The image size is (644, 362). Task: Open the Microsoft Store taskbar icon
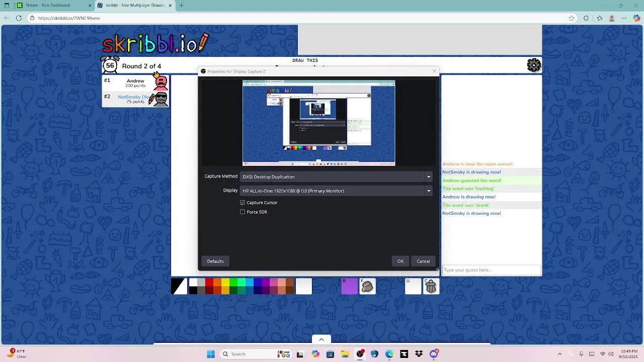(330, 354)
